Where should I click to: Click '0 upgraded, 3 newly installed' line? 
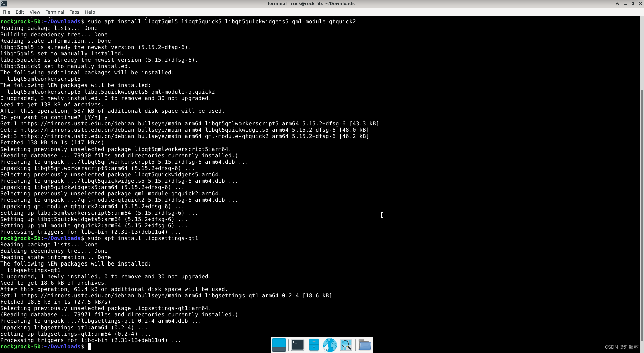point(106,98)
